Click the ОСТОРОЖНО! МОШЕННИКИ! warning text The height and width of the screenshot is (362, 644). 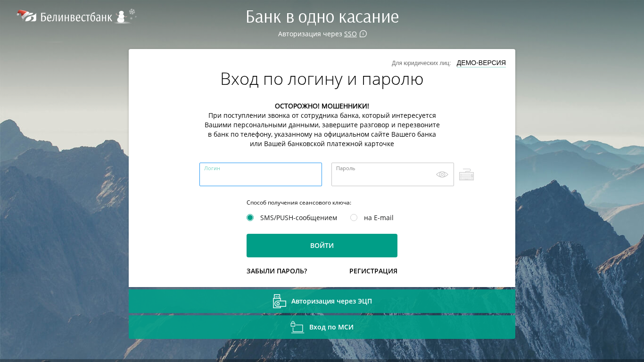[322, 106]
